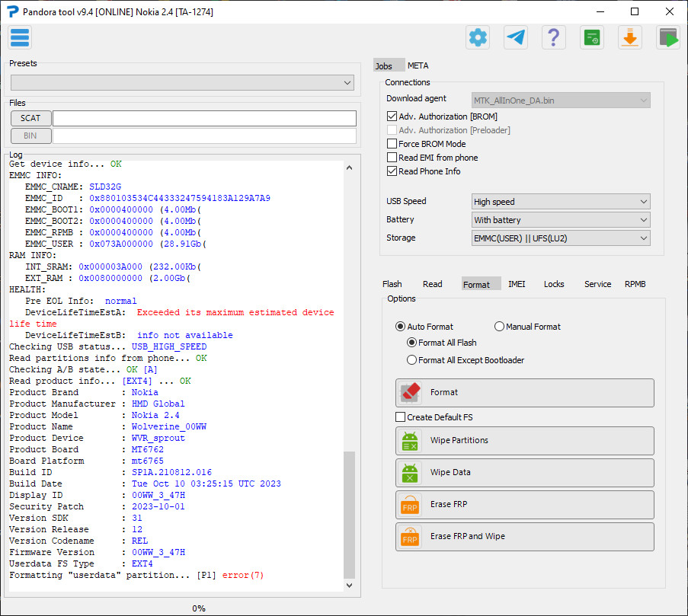Click the red eraser Format icon
This screenshot has width=688, height=616.
(411, 392)
